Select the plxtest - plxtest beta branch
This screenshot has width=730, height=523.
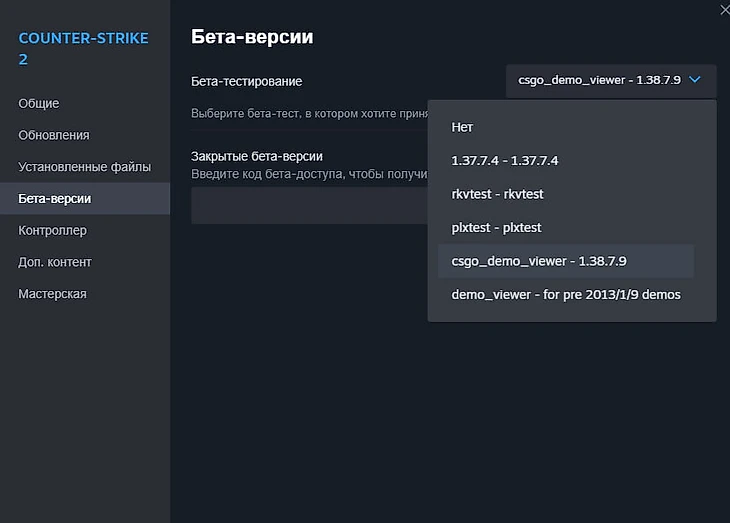pyautogui.click(x=496, y=227)
